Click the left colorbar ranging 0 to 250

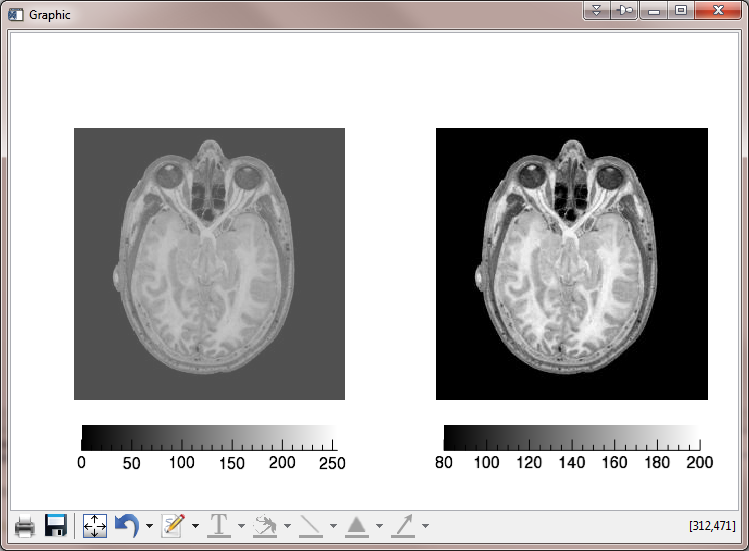pos(207,437)
